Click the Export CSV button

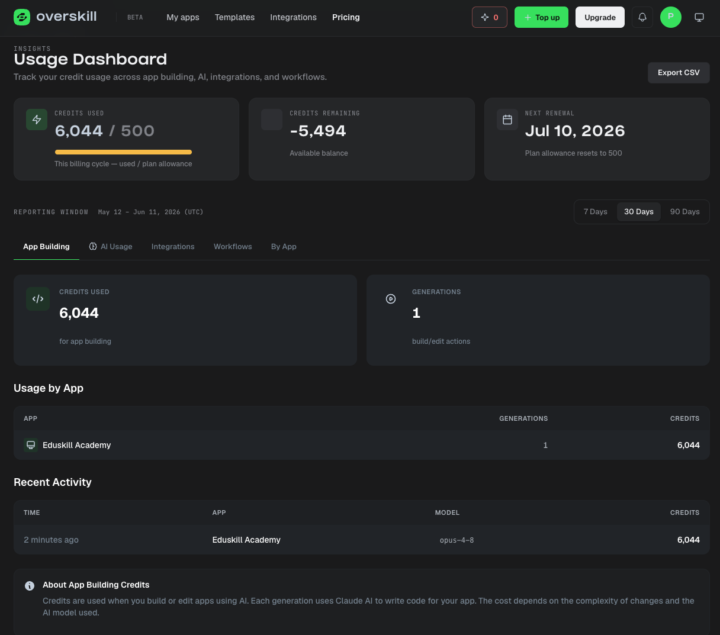pyautogui.click(x=678, y=73)
